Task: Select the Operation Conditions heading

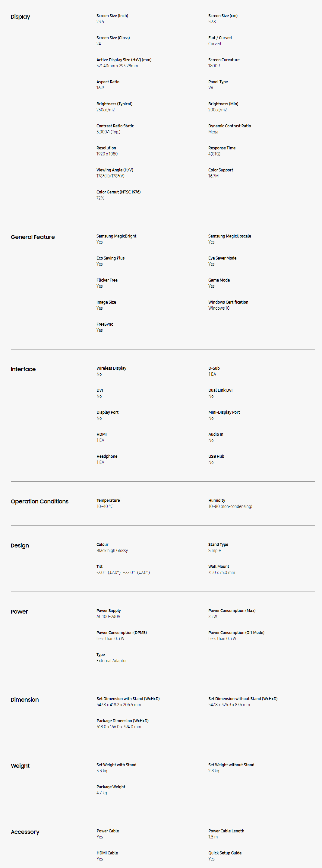Action: point(39,501)
